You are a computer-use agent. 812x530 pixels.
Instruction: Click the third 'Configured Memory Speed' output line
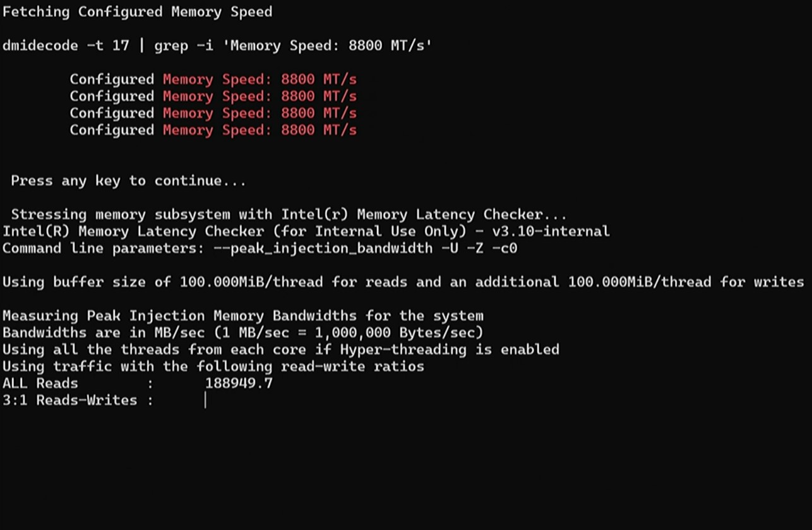pyautogui.click(x=213, y=114)
